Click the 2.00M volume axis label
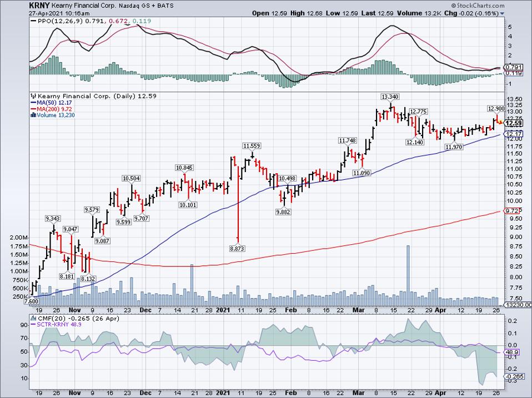This screenshot has width=532, height=398. (19, 238)
